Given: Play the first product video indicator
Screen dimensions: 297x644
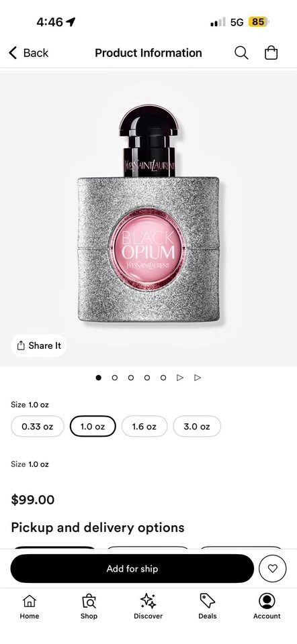Looking at the screenshot, I should 180,378.
